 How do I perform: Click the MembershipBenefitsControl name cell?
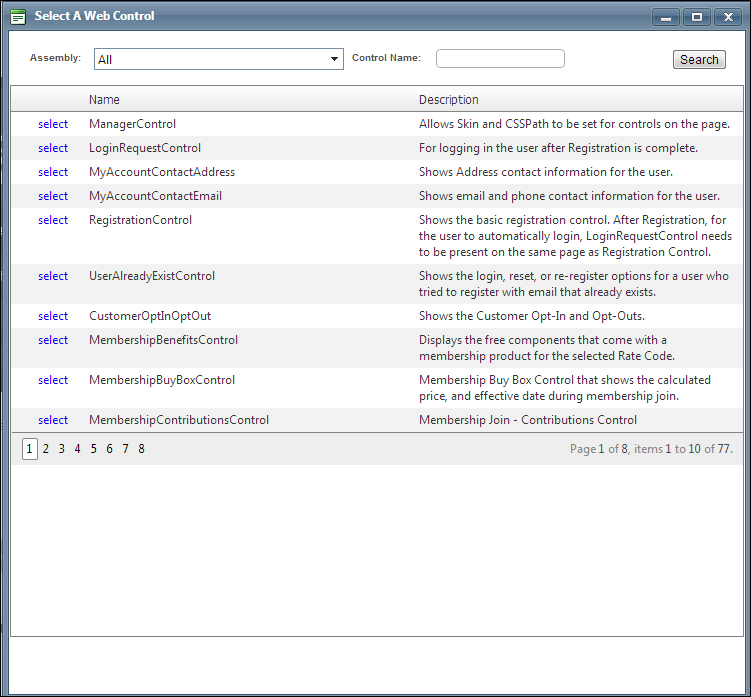[163, 340]
